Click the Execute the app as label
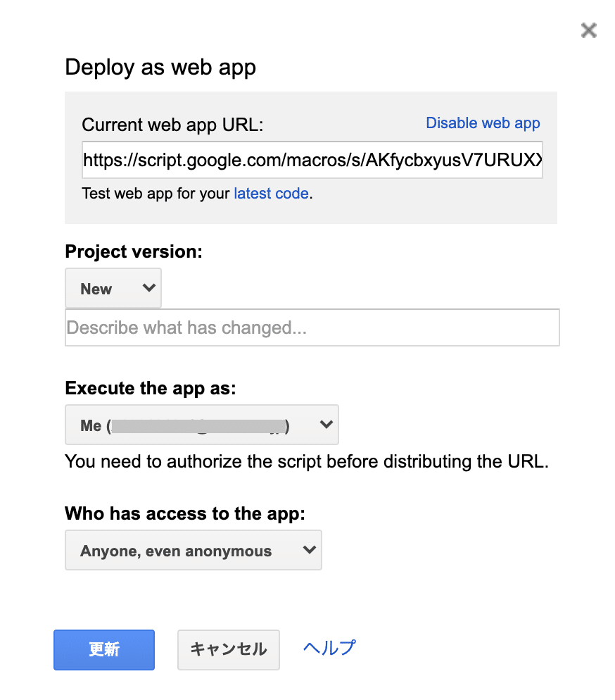 pos(150,389)
